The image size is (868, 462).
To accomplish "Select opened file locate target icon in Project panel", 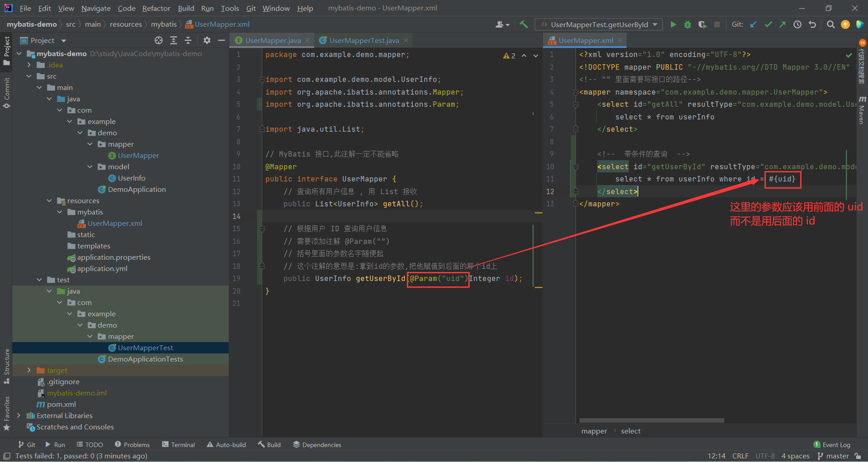I will pos(159,40).
